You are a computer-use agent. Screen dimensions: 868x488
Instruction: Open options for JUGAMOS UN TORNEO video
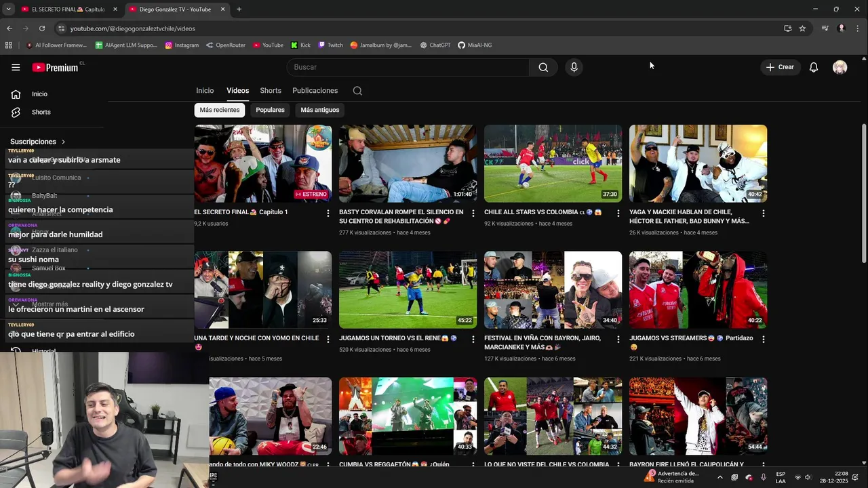(x=473, y=339)
